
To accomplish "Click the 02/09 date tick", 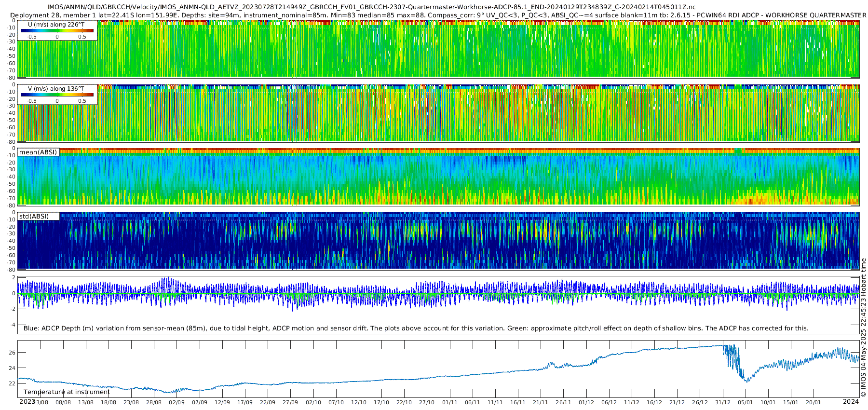I will tap(176, 402).
